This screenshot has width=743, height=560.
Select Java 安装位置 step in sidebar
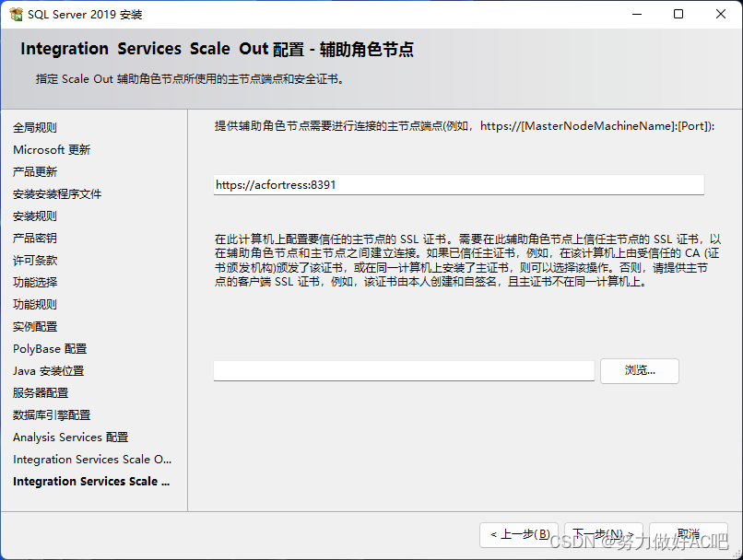(48, 371)
